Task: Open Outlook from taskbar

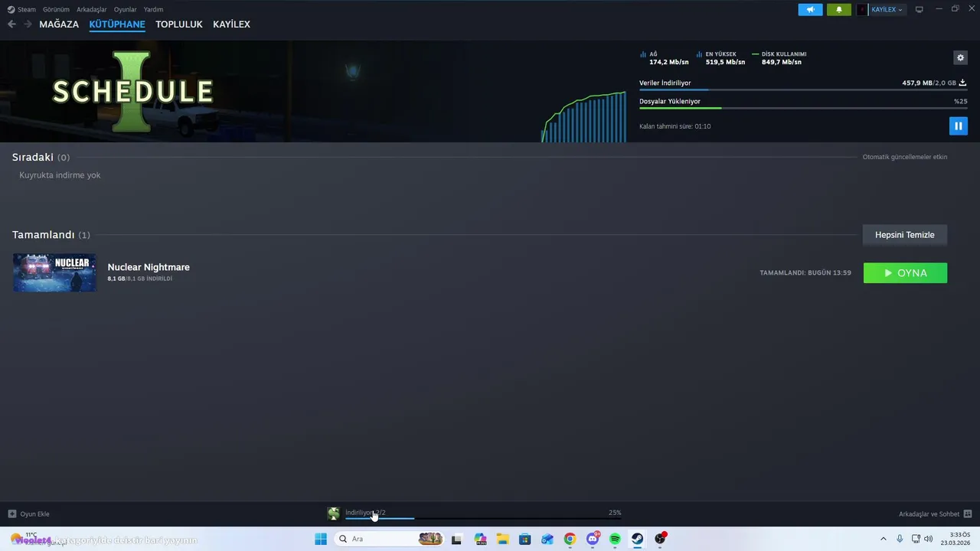Action: pyautogui.click(x=547, y=539)
